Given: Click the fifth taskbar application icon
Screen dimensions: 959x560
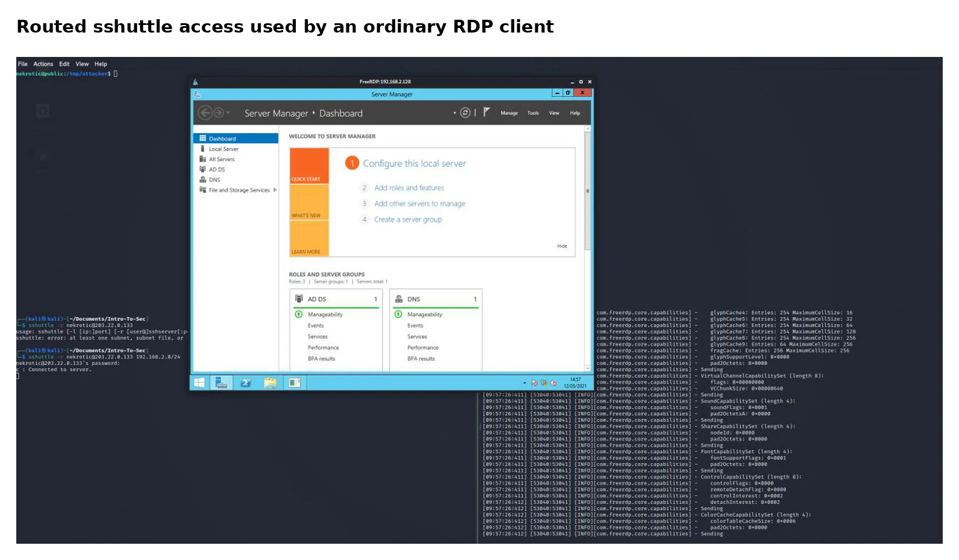Looking at the screenshot, I should (x=295, y=382).
